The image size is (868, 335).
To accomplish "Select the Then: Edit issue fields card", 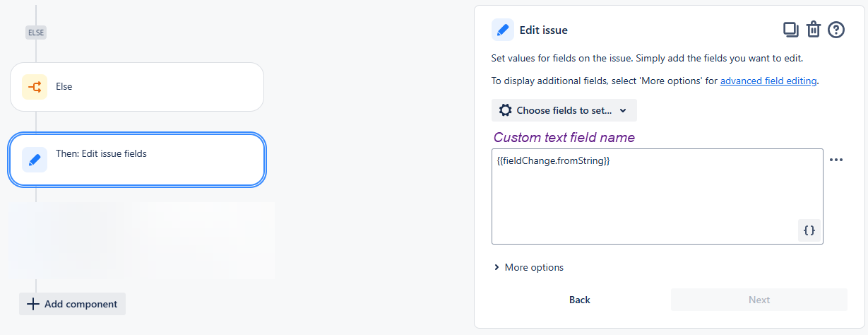I will [x=137, y=160].
